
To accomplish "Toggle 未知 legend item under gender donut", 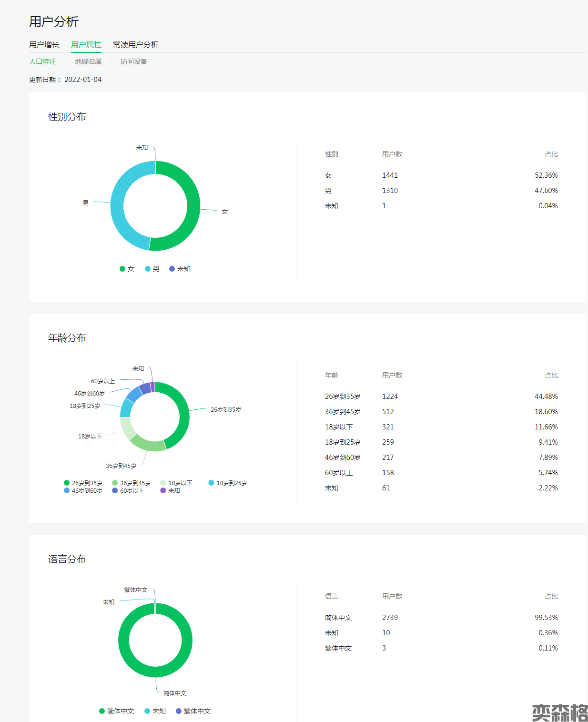I will (x=180, y=269).
